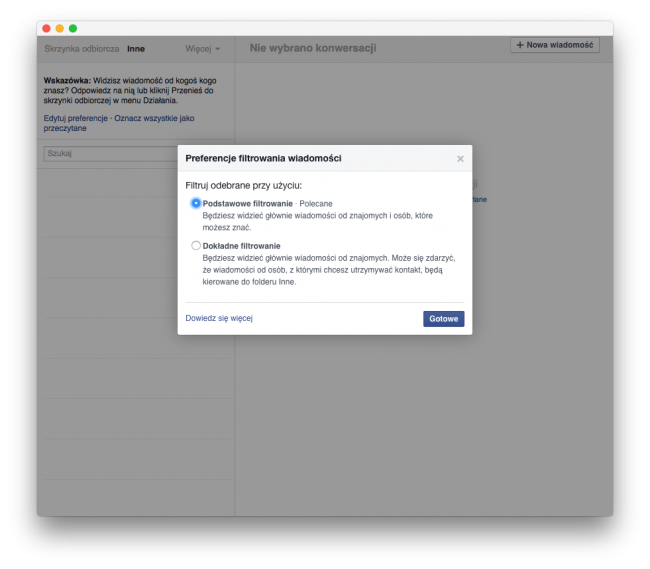
Task: Click the Filtruj odebrane przy użyciu label
Action: (244, 185)
